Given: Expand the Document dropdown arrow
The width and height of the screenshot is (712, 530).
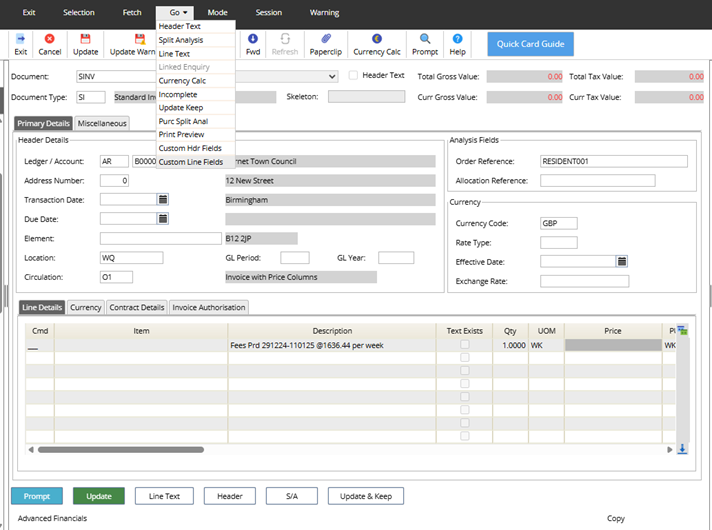Looking at the screenshot, I should tap(332, 76).
